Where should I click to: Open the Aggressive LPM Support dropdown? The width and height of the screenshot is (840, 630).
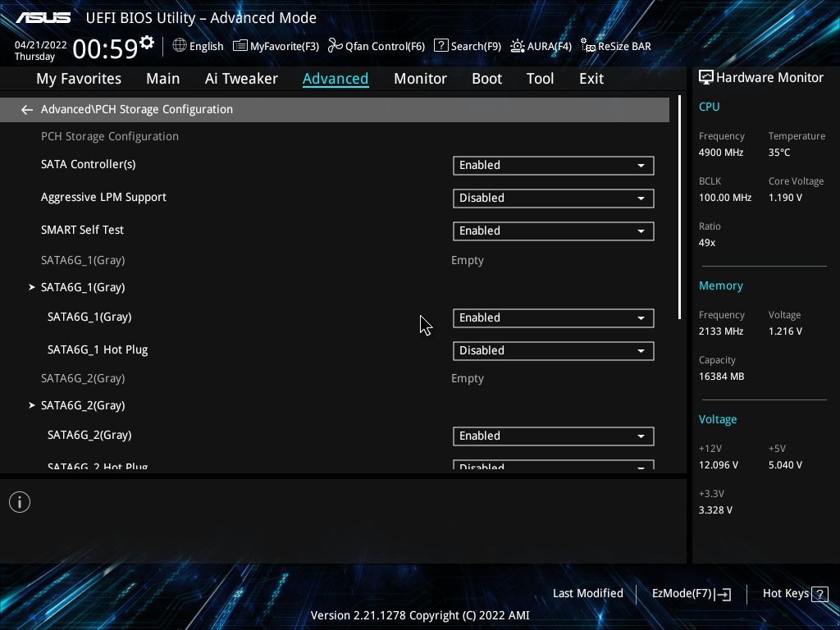coord(554,199)
